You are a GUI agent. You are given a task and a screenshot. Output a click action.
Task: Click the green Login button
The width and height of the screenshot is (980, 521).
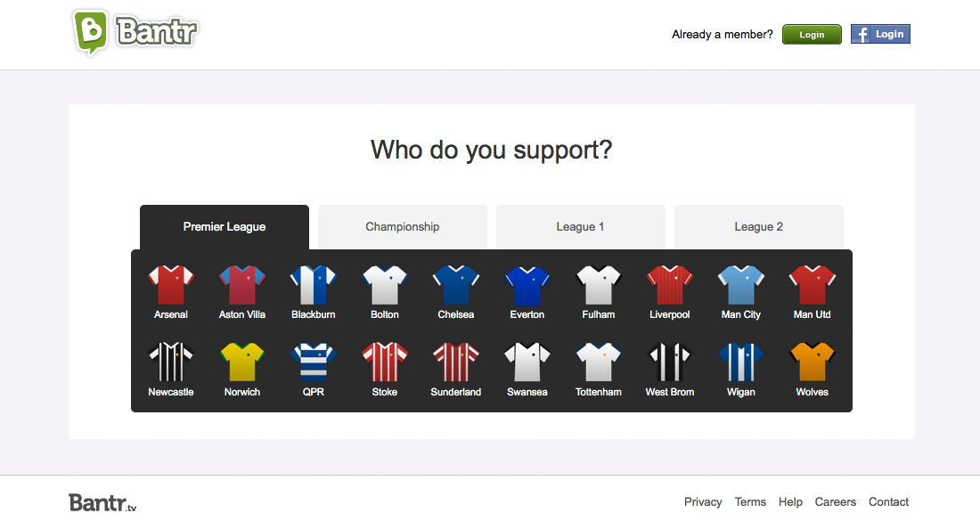point(812,35)
